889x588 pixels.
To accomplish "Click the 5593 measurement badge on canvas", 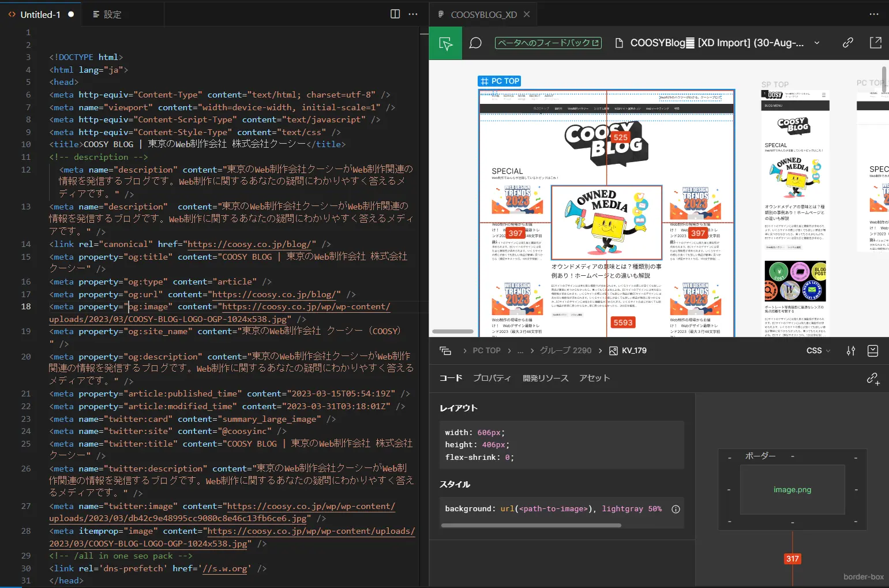I will point(623,323).
